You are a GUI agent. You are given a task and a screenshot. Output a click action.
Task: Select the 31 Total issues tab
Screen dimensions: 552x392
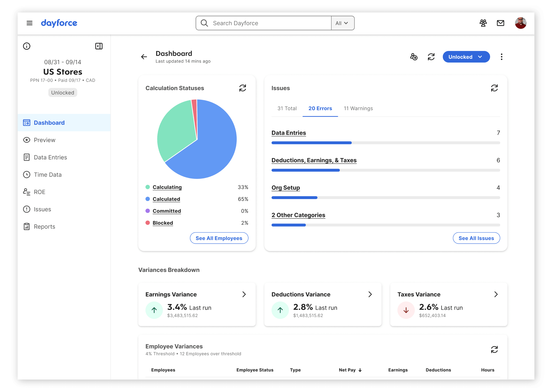coord(287,108)
